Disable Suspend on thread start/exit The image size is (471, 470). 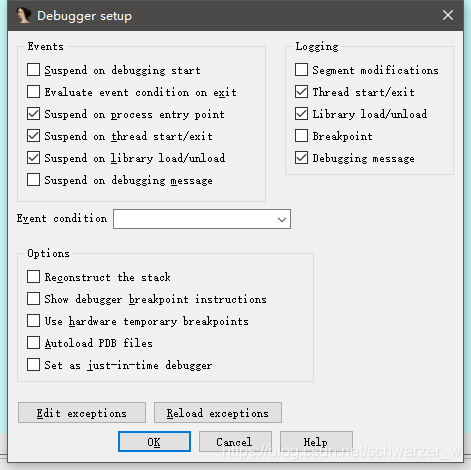point(33,136)
